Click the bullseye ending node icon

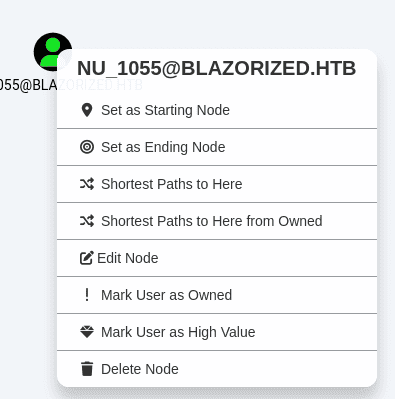click(87, 147)
